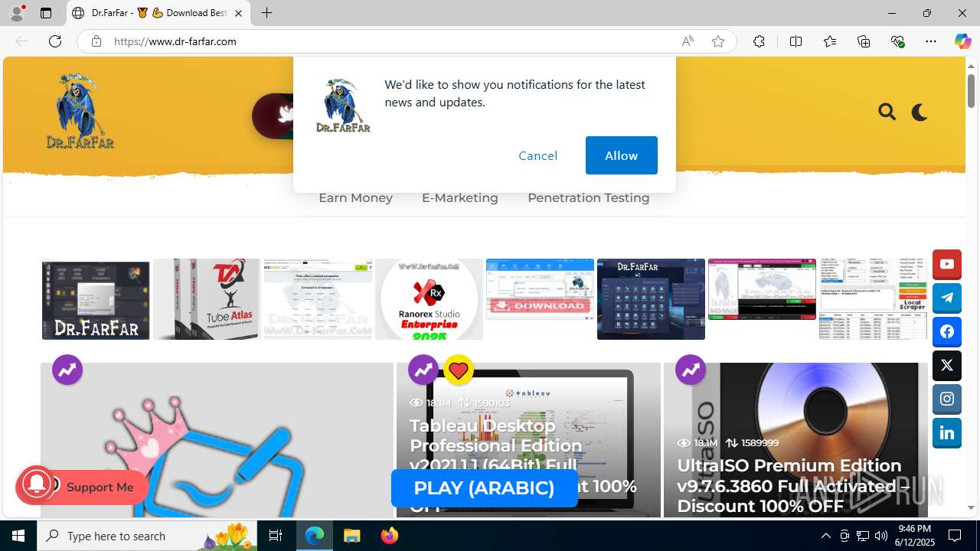980x551 pixels.
Task: Open the Ranorex Studio Enterprise thumbnail
Action: (x=429, y=299)
